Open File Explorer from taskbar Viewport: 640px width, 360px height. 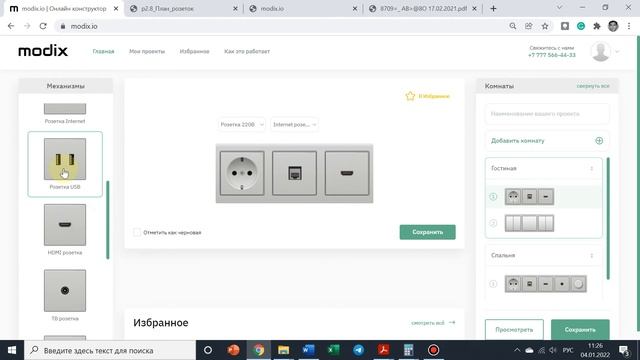point(283,350)
